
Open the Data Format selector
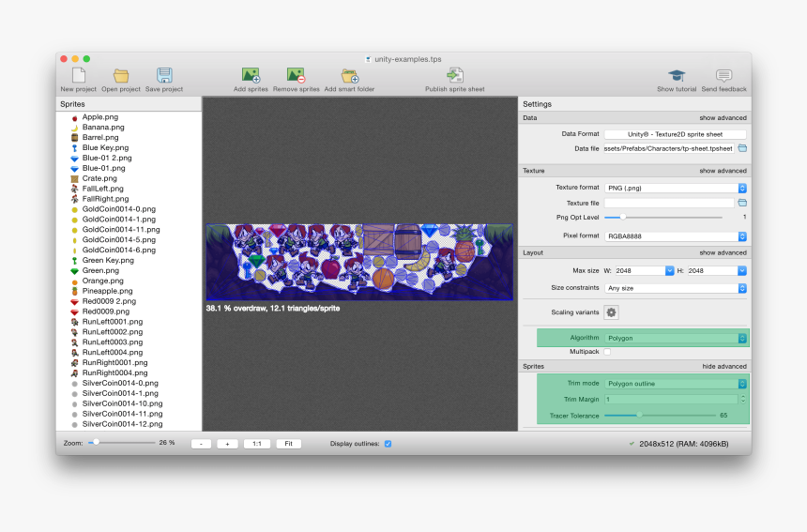tap(675, 134)
